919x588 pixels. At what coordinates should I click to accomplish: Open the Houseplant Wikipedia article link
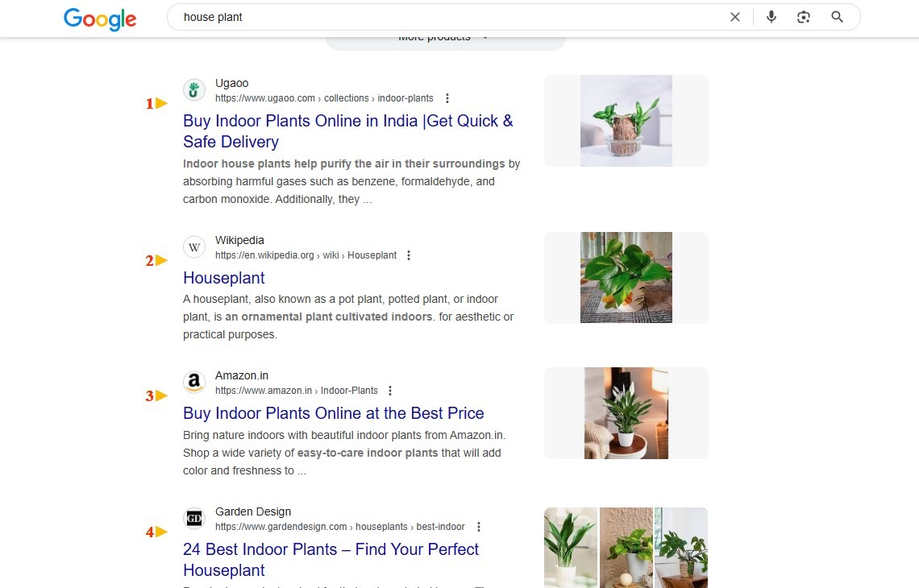[x=224, y=278]
